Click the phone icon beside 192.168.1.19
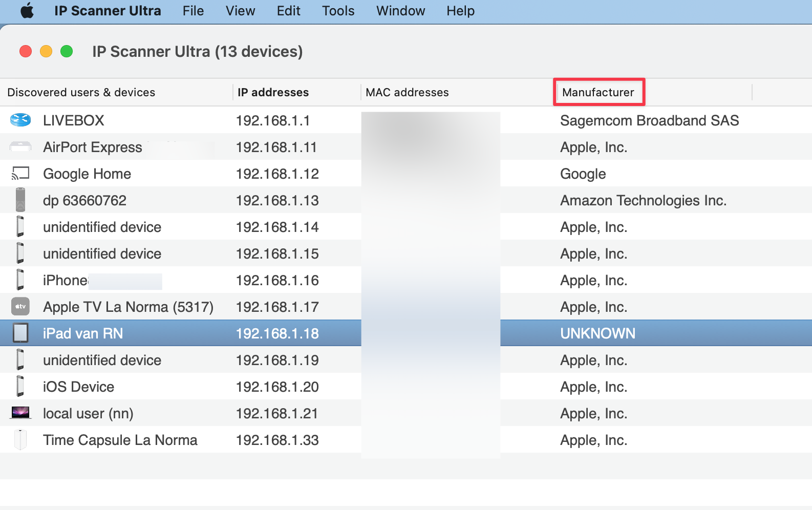Viewport: 812px width, 510px height. [20, 360]
